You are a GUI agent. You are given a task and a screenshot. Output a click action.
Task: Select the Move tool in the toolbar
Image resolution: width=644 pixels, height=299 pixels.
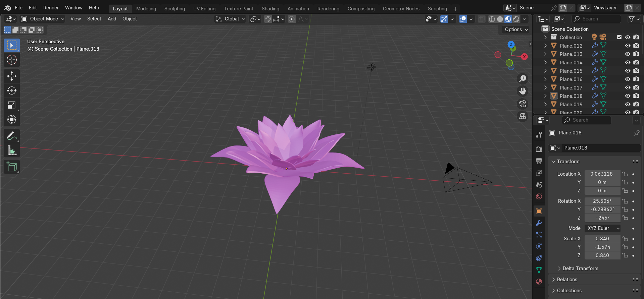coord(12,76)
